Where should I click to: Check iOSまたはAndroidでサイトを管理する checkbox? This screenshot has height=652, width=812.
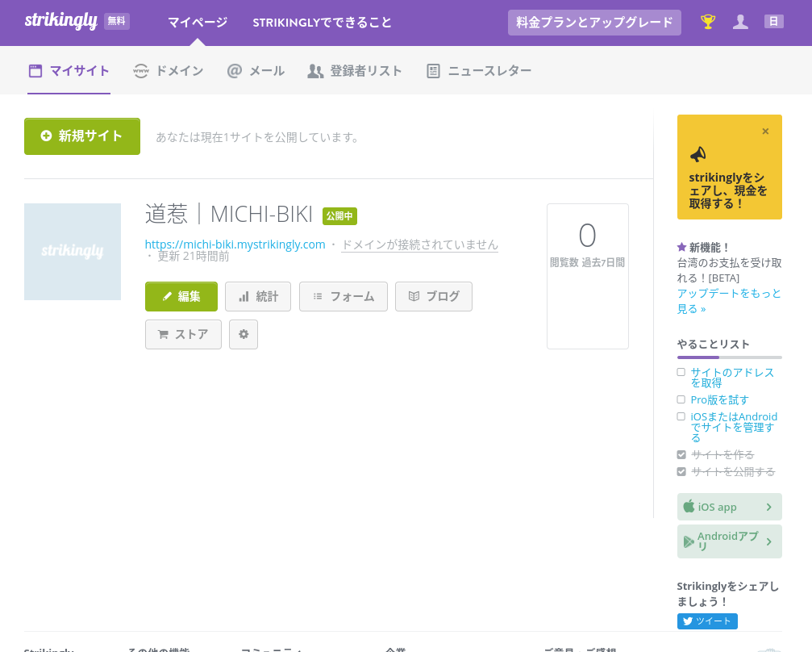coord(681,416)
